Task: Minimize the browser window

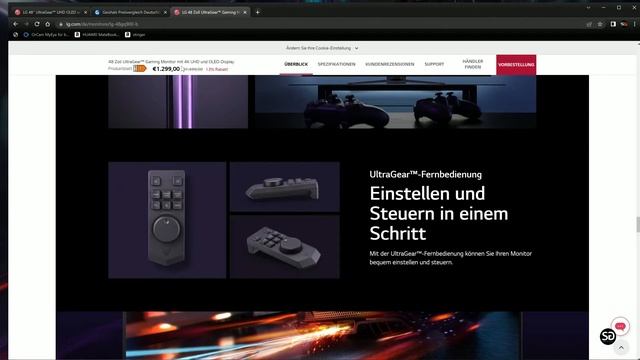Action: coord(604,7)
